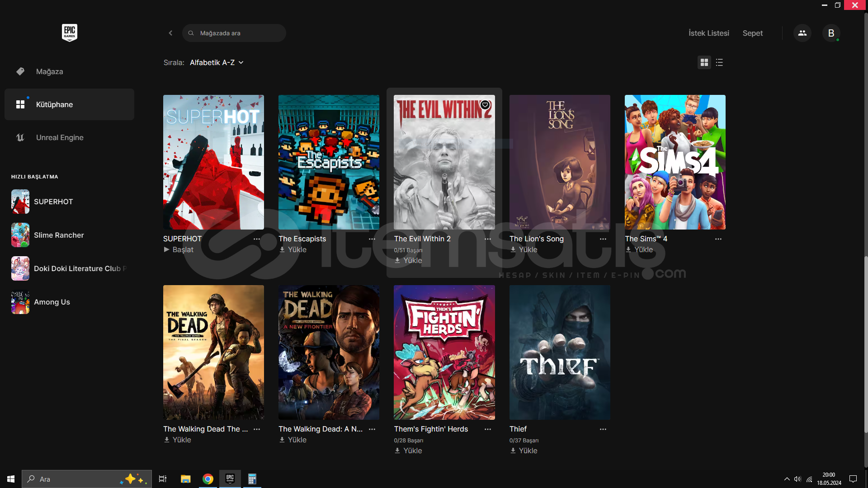Show hidden system tray icons
This screenshot has height=488, width=868.
787,479
